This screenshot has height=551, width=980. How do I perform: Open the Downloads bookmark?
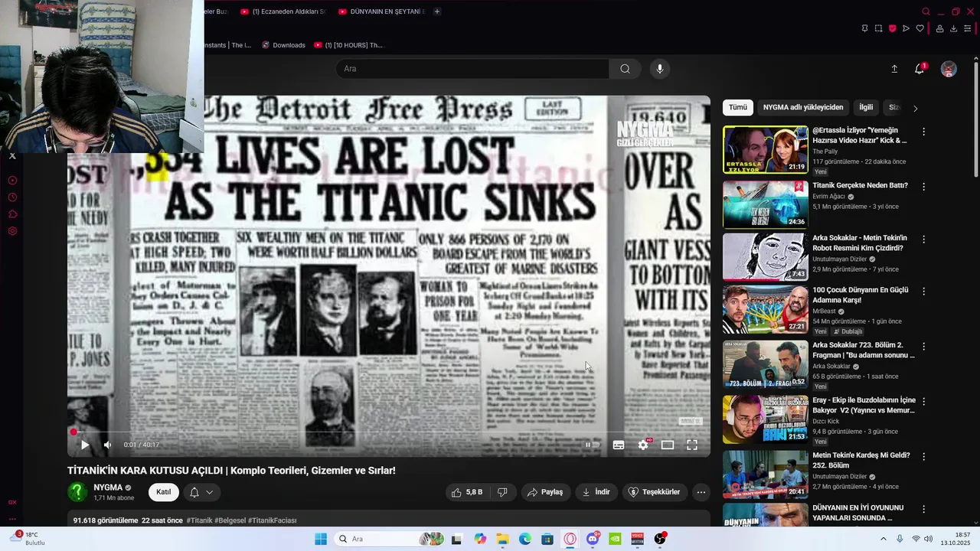(283, 45)
